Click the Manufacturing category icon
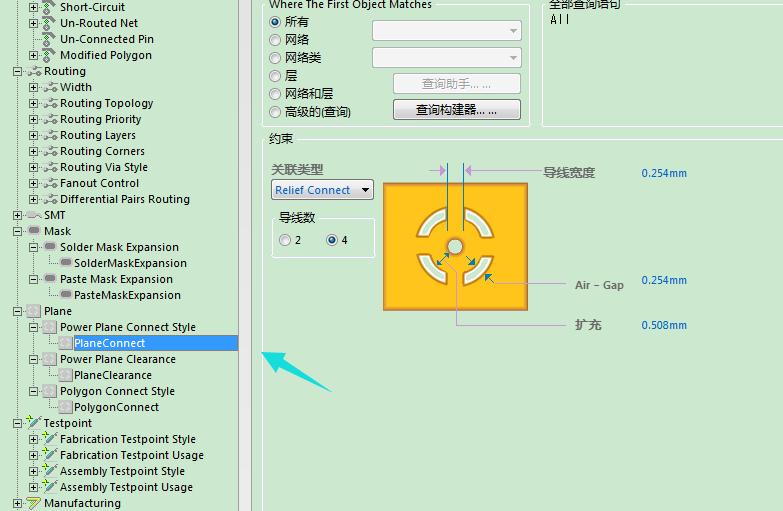Viewport: 783px width, 511px height. 33,503
